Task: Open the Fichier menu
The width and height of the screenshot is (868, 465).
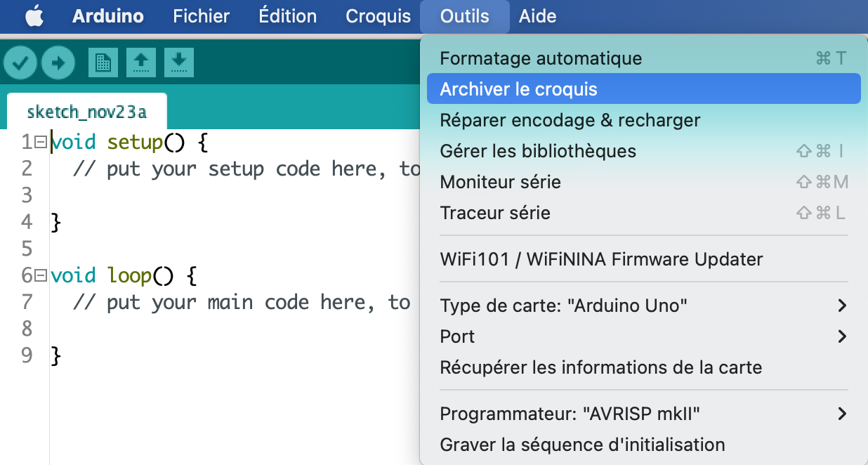Action: pos(202,16)
